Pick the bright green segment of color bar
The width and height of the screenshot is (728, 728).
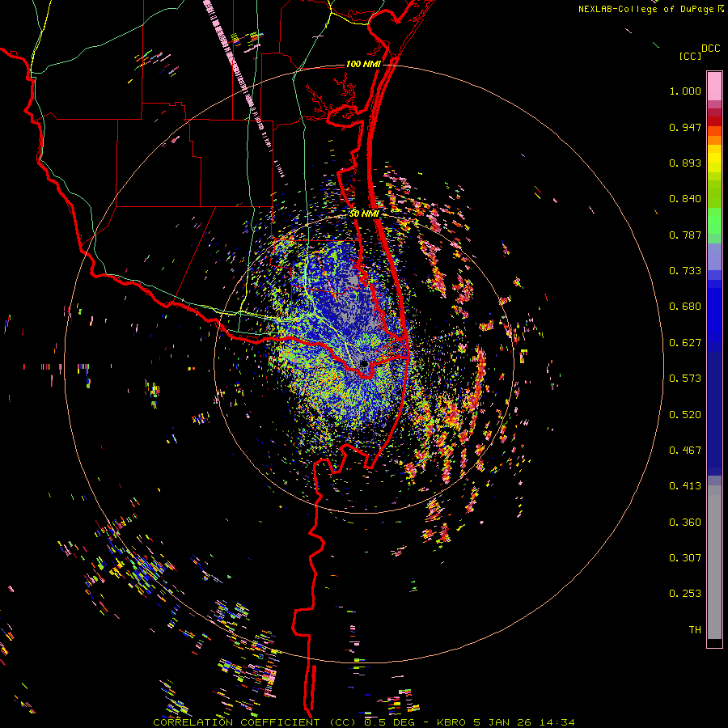point(714,221)
